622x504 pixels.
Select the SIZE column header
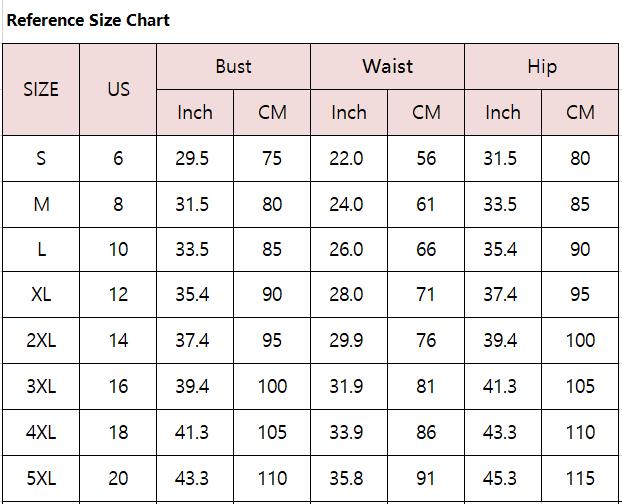point(41,89)
